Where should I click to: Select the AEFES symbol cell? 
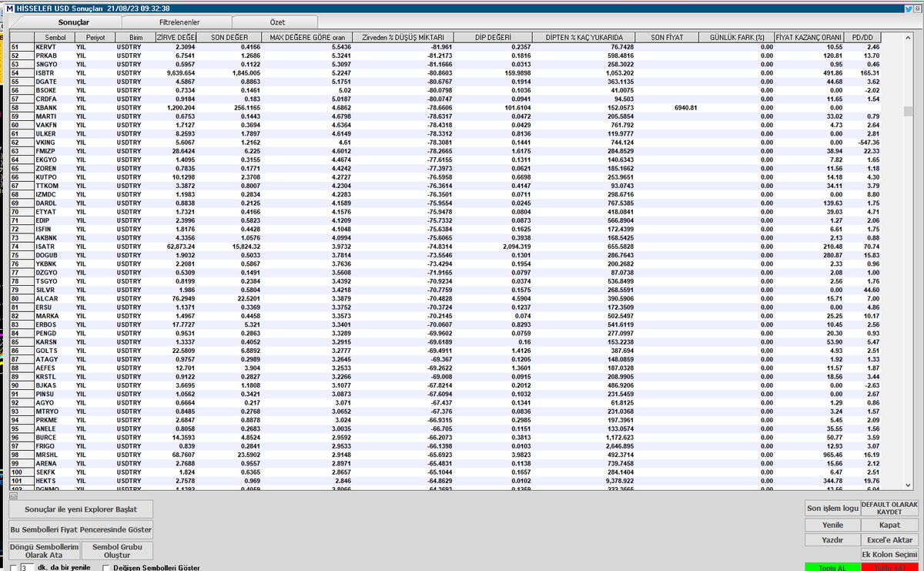point(55,368)
